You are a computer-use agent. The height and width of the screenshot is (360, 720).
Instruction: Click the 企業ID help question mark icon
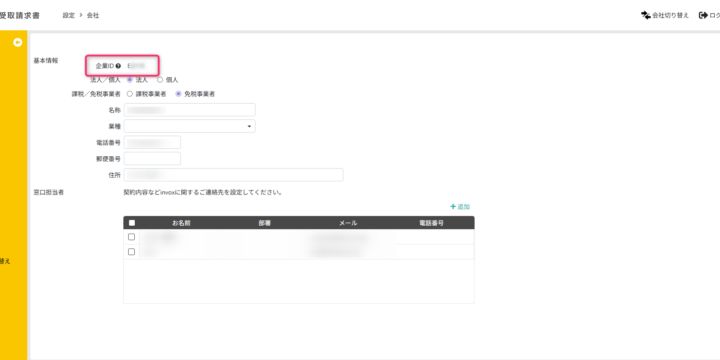click(118, 66)
